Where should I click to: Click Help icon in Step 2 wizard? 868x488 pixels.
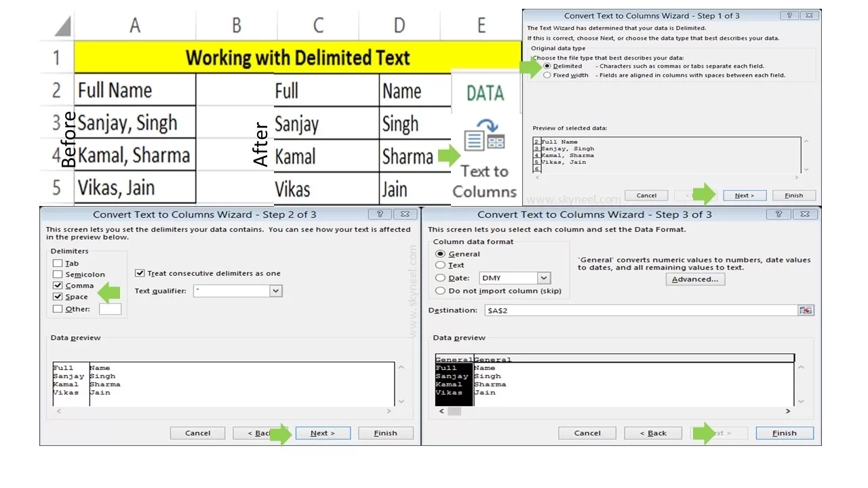point(378,214)
